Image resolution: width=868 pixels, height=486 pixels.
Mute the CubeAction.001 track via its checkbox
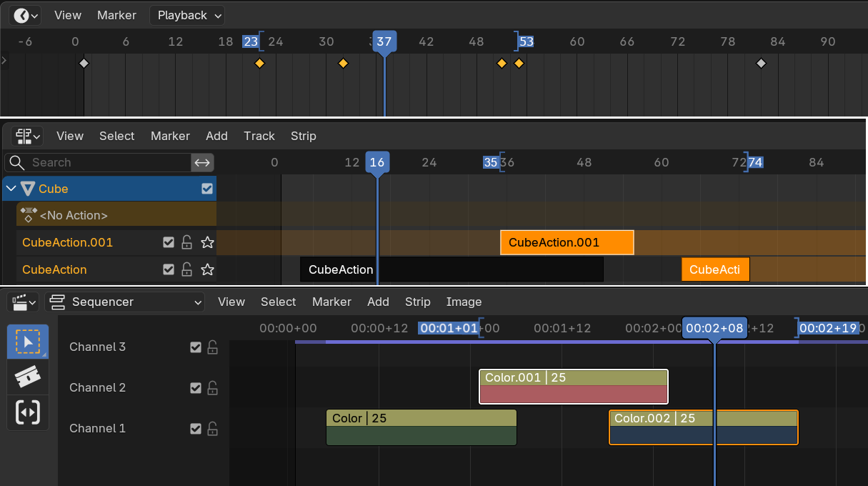coord(169,242)
